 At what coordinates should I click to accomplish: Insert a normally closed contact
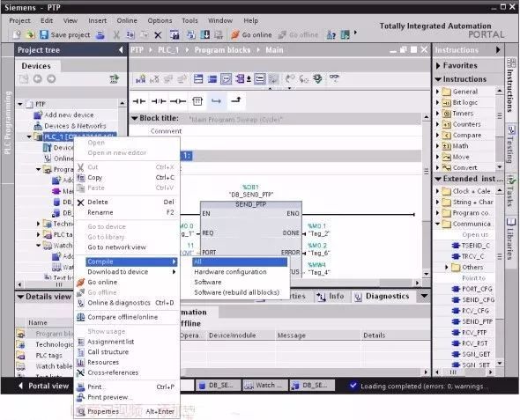[159, 101]
